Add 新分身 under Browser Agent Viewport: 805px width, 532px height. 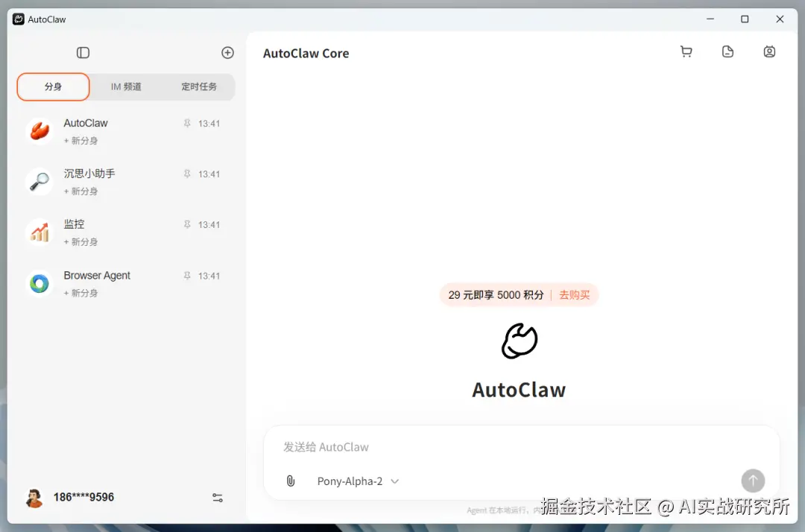click(80, 293)
